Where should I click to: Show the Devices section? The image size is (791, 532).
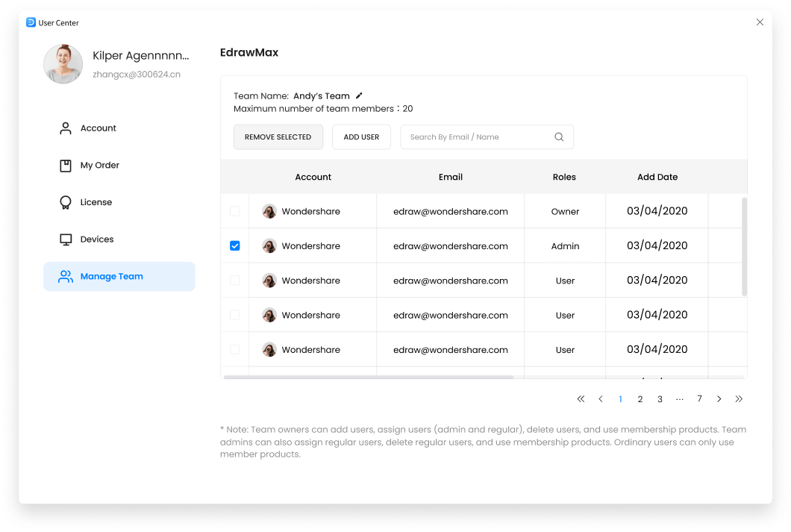point(119,239)
